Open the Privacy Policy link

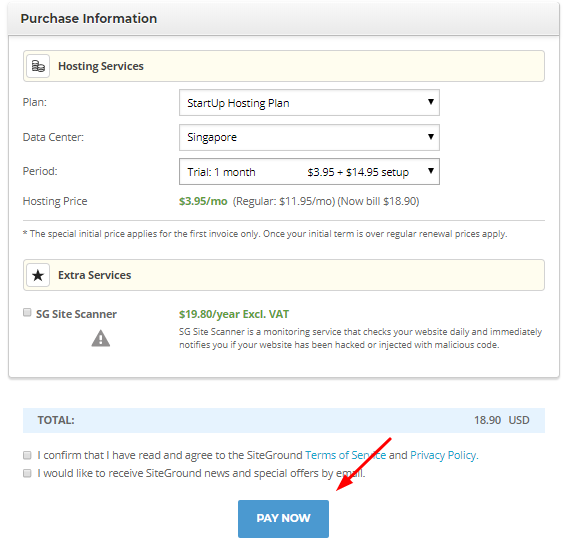coord(444,455)
